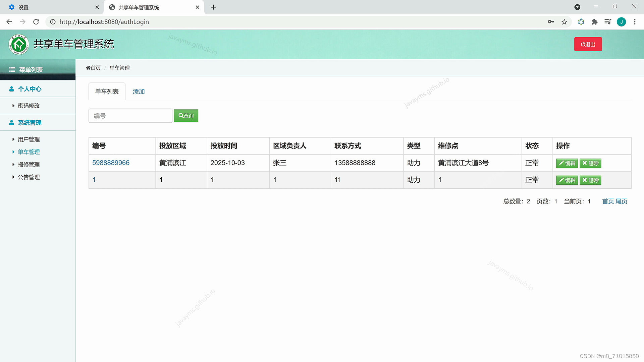The width and height of the screenshot is (644, 362).
Task: Open the saved password key icon
Action: 551,22
